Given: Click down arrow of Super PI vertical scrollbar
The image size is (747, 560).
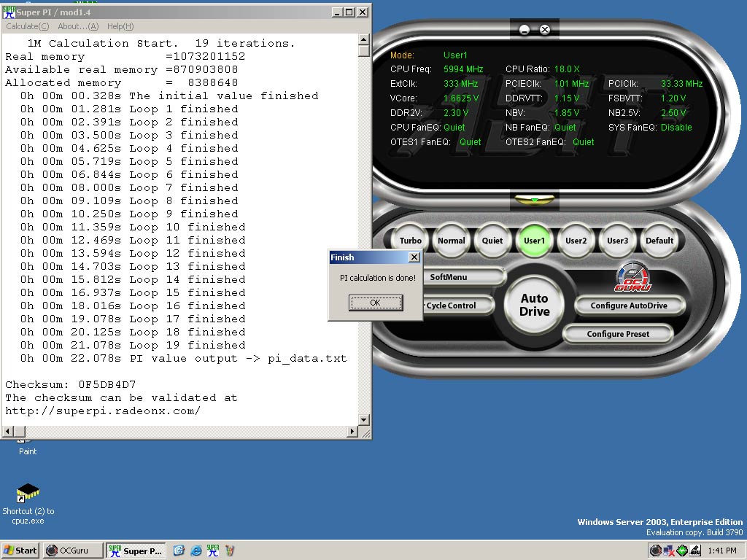Looking at the screenshot, I should [363, 419].
